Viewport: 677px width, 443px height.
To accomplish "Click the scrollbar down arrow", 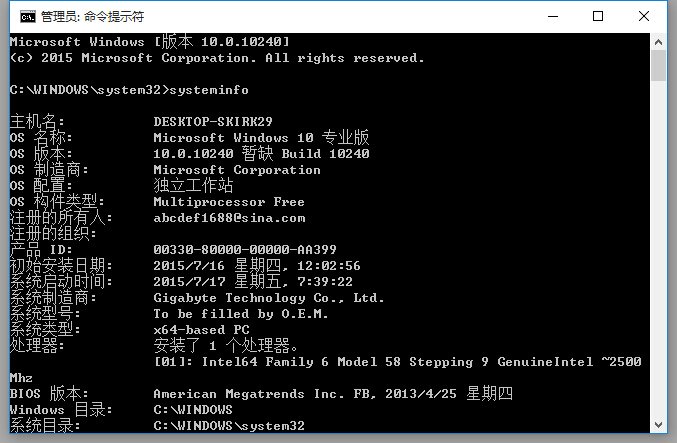I will (658, 425).
